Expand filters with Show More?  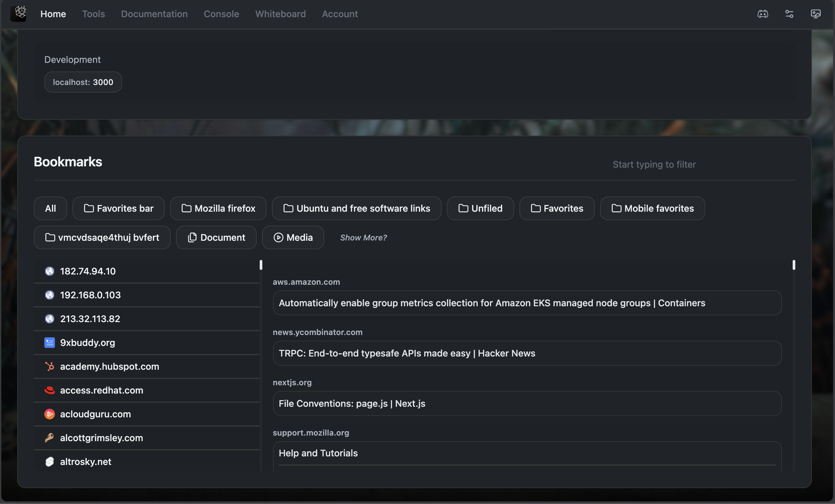pyautogui.click(x=363, y=238)
